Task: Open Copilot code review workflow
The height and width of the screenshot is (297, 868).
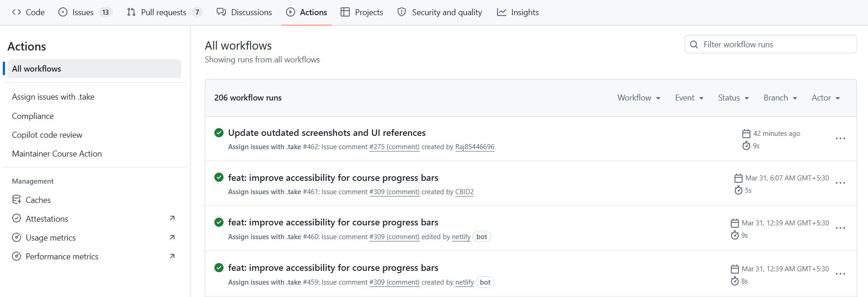Action: [47, 135]
